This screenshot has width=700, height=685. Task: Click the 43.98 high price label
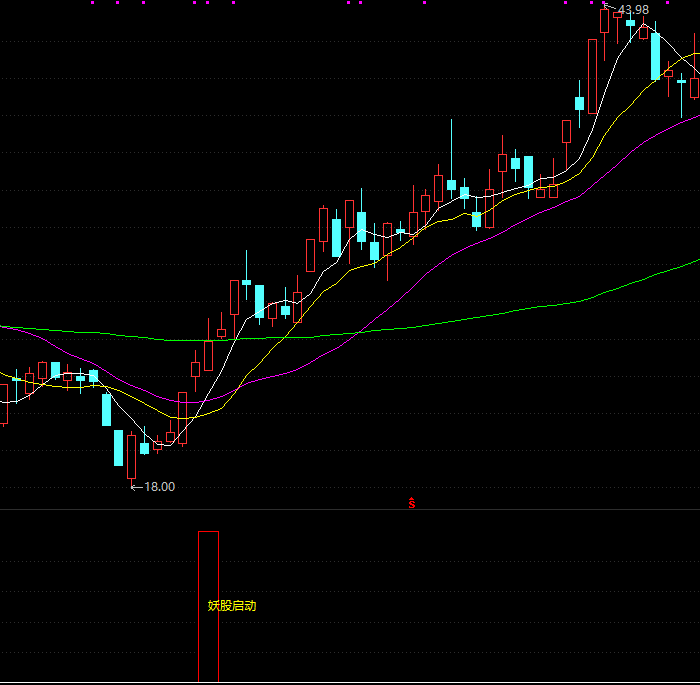(633, 9)
